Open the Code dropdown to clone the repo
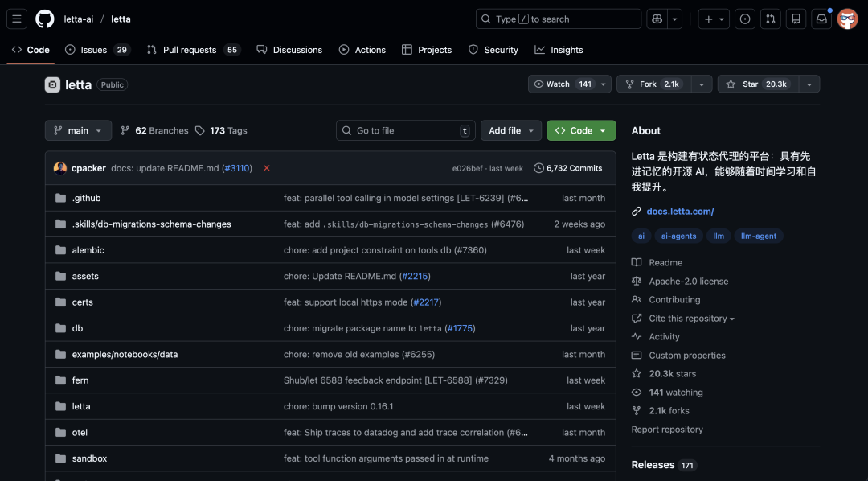868x481 pixels. tap(580, 129)
